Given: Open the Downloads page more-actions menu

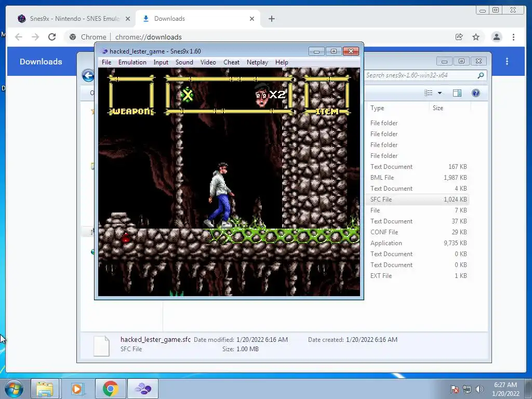Looking at the screenshot, I should [x=507, y=61].
